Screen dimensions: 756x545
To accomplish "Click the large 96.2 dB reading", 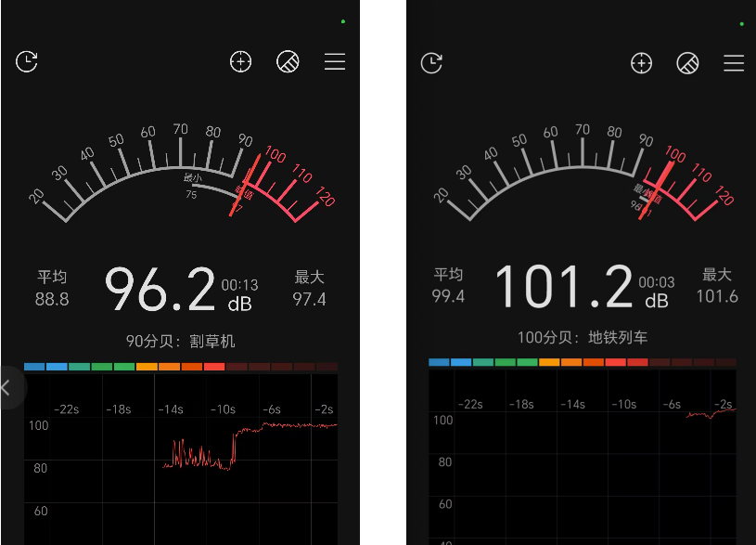I will (160, 290).
